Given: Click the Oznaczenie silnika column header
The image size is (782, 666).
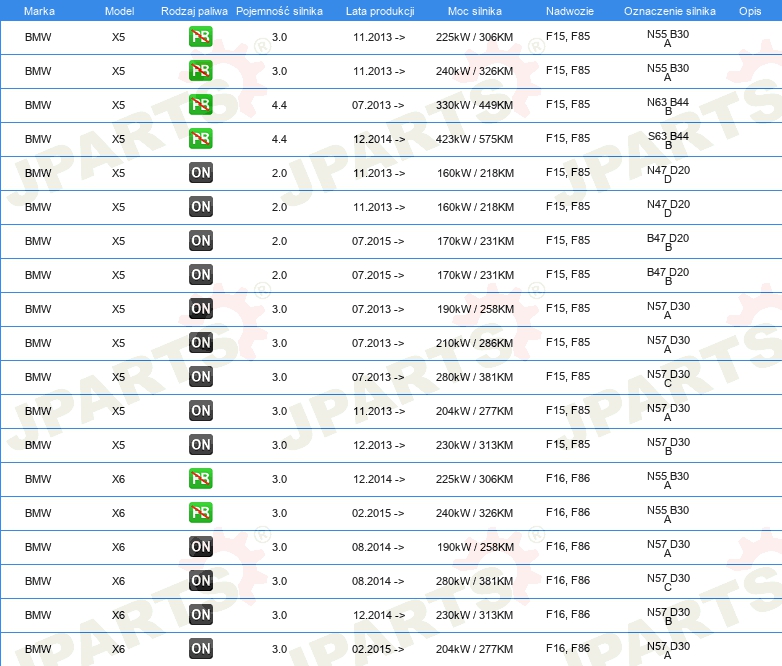Looking at the screenshot, I should coord(670,11).
